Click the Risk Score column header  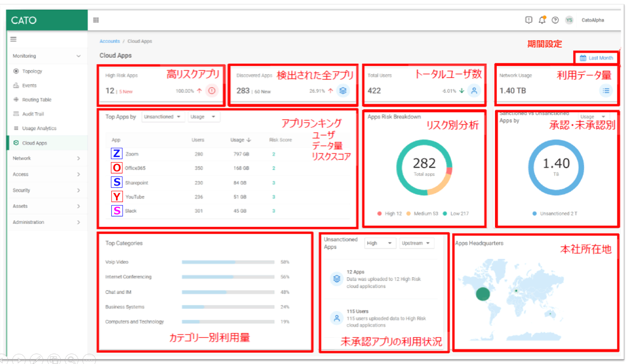coord(281,140)
